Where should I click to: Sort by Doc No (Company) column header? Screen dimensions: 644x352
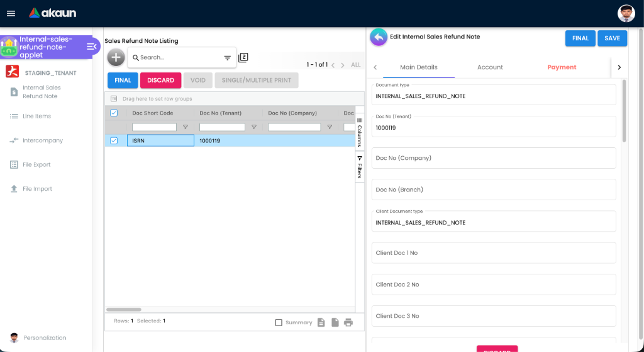tap(292, 113)
